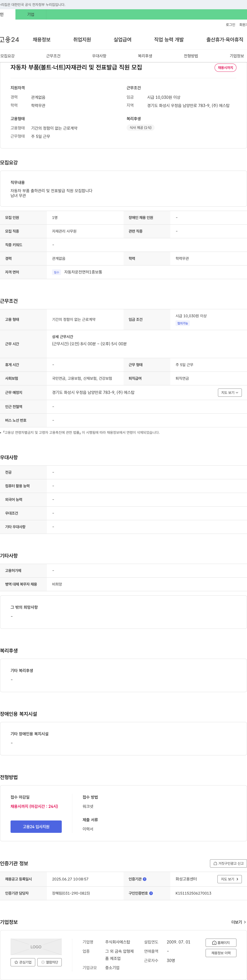This screenshot has width=247, height=980.
Task: Select the 퇴직연금 value
Action: [182, 378]
